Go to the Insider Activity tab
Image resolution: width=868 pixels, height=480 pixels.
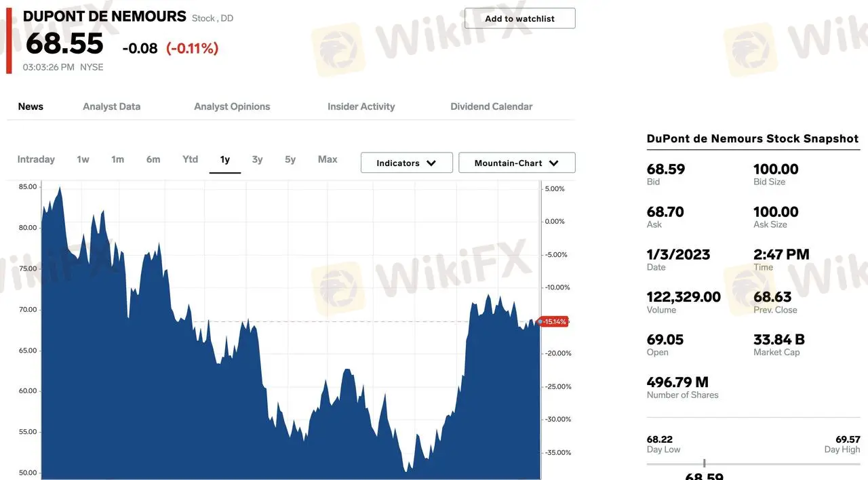click(x=361, y=106)
